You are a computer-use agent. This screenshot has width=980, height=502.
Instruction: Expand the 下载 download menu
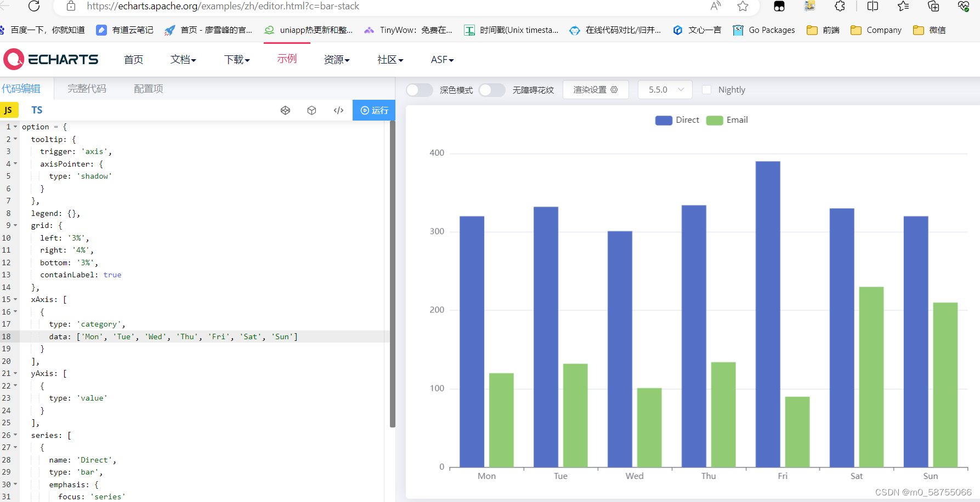coord(237,59)
